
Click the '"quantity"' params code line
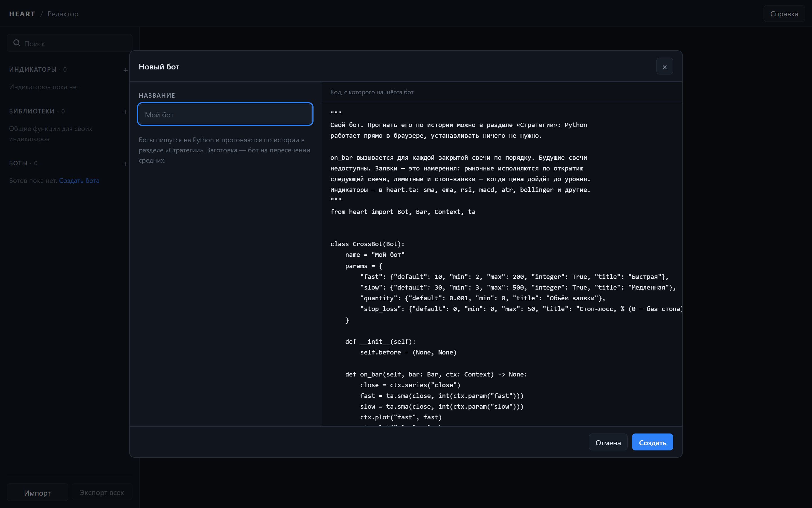coord(482,298)
